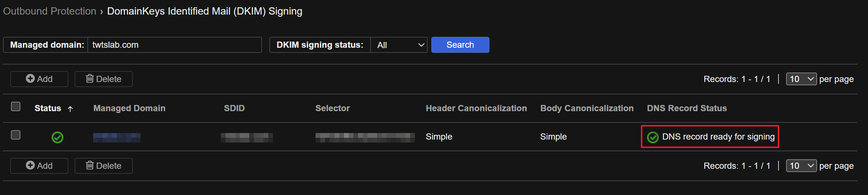Viewport: 868px width, 195px height.
Task: Click the Selector column header
Action: (332, 108)
